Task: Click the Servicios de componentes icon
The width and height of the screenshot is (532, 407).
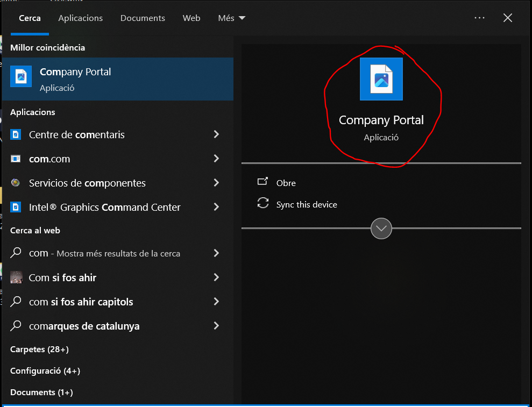Action: click(16, 183)
